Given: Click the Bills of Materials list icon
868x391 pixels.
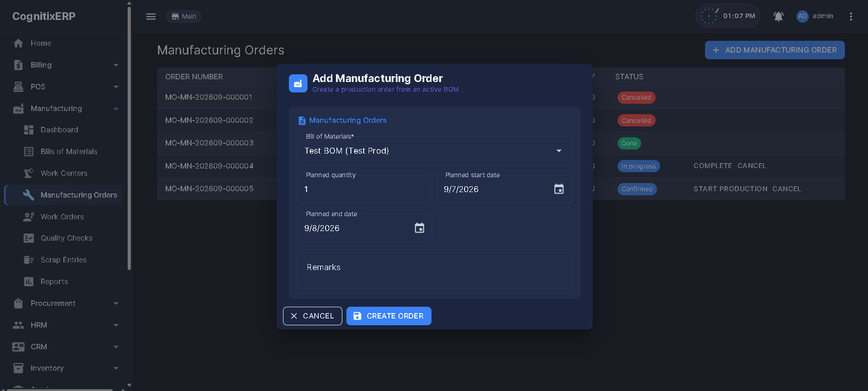Looking at the screenshot, I should 29,151.
